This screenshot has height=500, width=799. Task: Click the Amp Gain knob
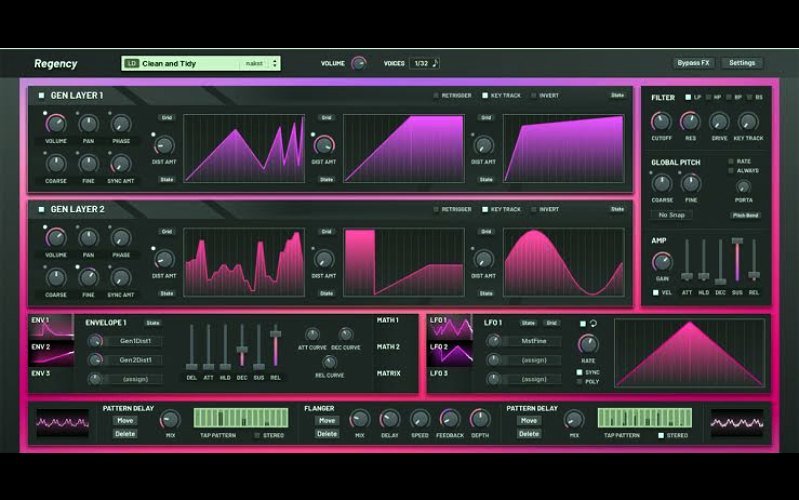coord(661,262)
